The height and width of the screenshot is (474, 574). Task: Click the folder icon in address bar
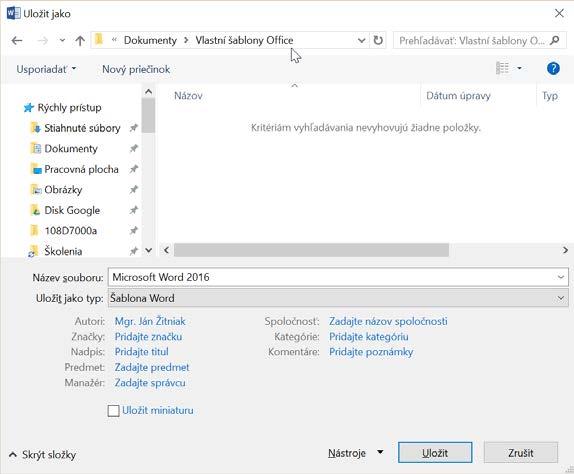99,40
